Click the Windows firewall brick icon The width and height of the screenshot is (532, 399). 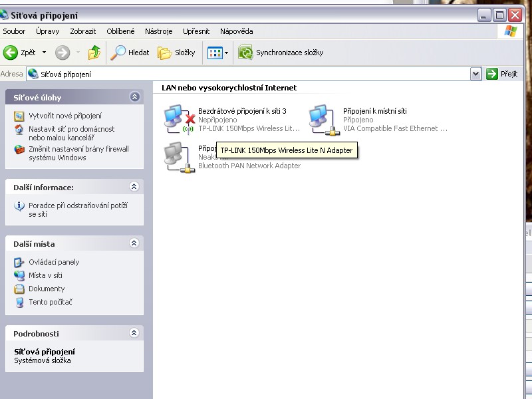coord(19,149)
